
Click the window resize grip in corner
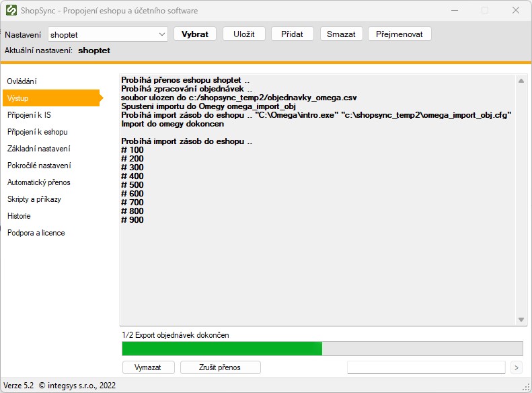point(527,387)
